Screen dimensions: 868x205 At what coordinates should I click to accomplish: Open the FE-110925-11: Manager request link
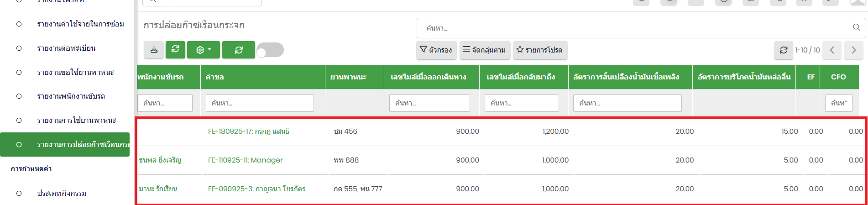(x=245, y=160)
